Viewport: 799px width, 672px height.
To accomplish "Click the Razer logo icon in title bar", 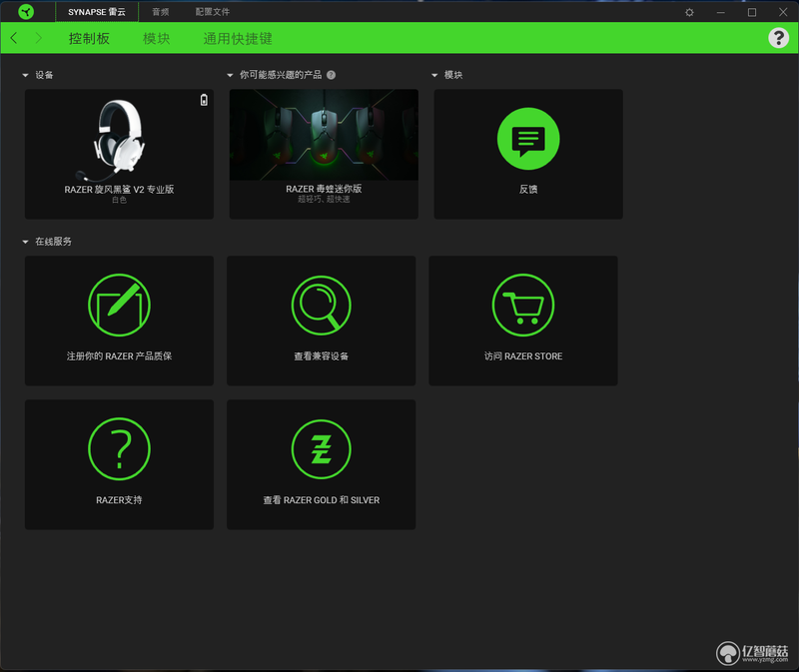I will click(x=26, y=12).
